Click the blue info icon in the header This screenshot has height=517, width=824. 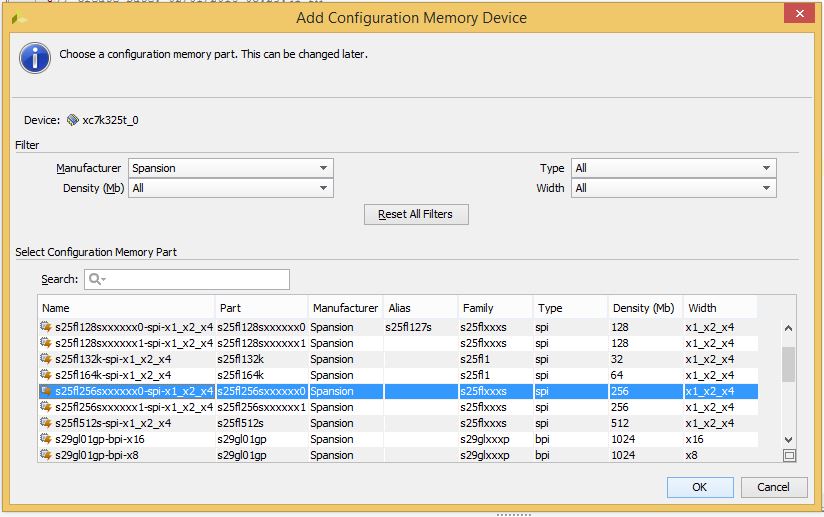35,58
